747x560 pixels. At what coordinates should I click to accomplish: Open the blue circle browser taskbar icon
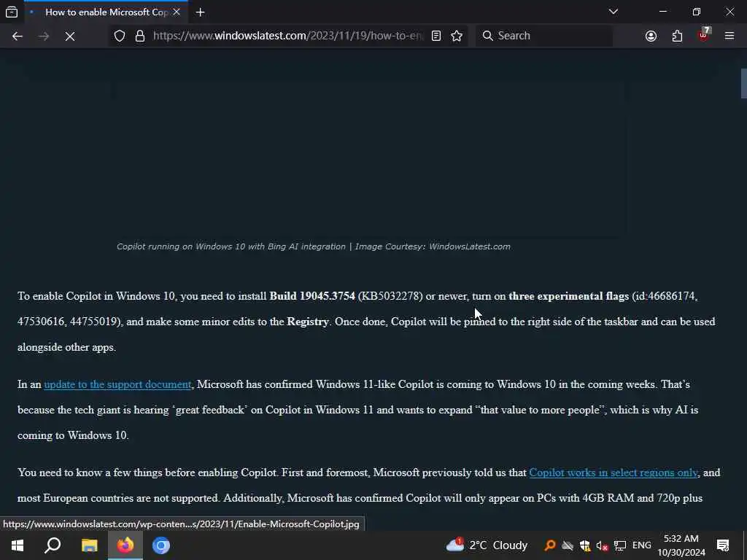pyautogui.click(x=161, y=545)
